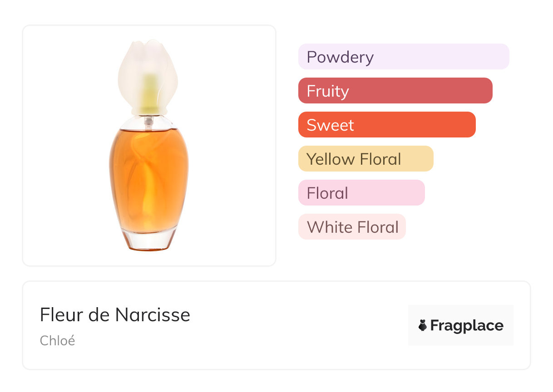Click the "Yellow Floral" label text
Image resolution: width=553 pixels, height=392 pixels.
[354, 159]
